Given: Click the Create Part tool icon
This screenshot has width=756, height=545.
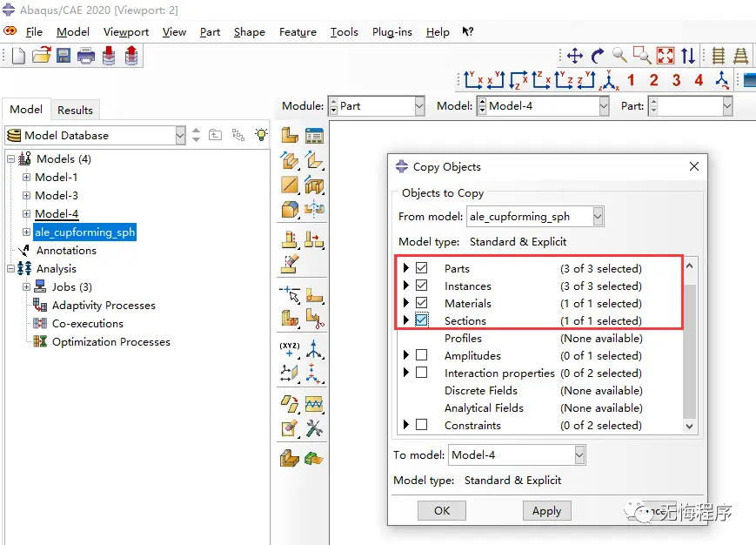Looking at the screenshot, I should [290, 136].
